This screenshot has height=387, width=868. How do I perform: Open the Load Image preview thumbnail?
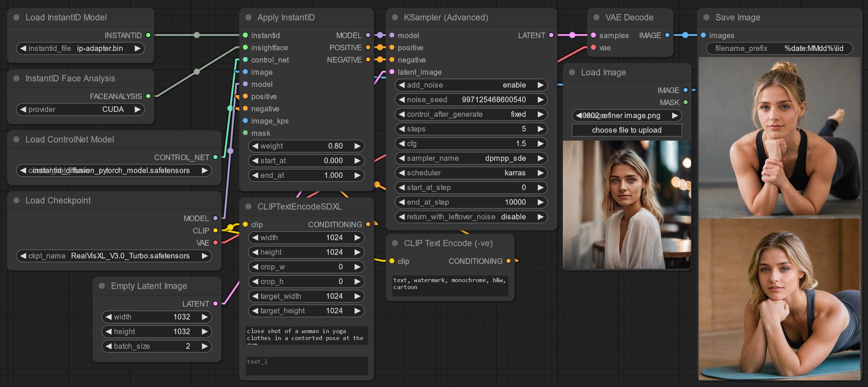627,205
